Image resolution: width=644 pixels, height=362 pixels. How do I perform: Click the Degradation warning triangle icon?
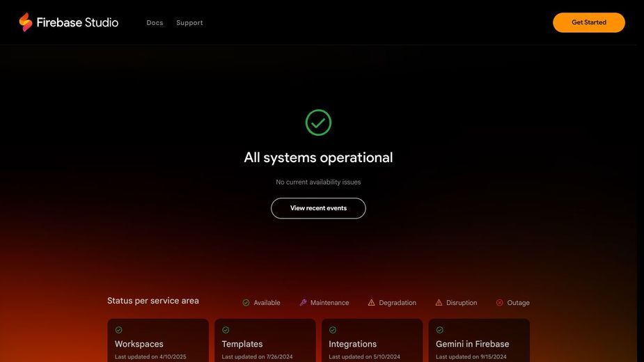click(x=371, y=303)
